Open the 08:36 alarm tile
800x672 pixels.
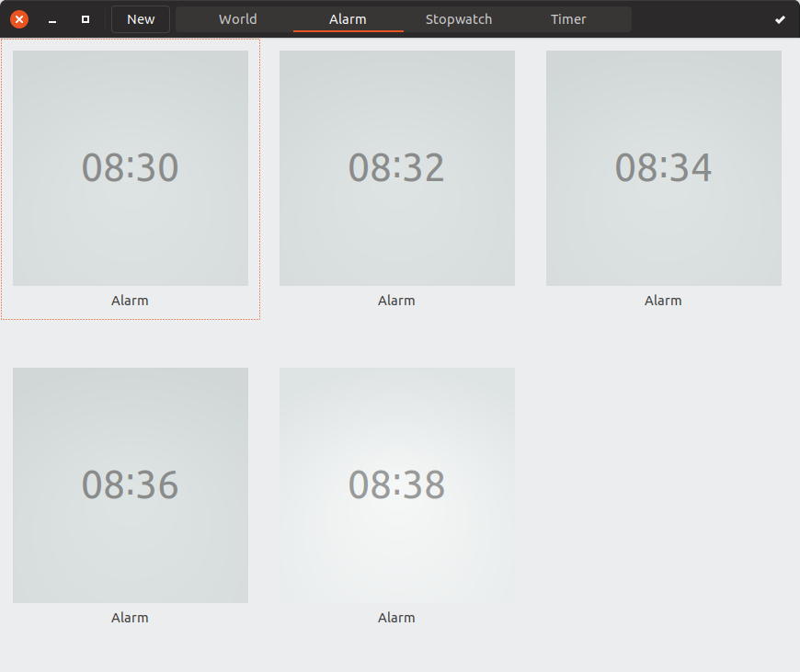click(x=131, y=485)
